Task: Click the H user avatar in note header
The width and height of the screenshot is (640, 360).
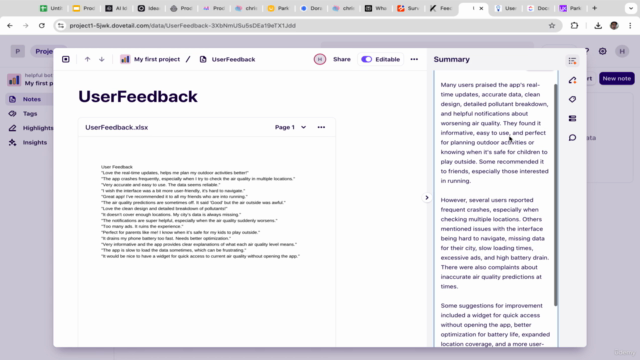Action: coord(320,59)
